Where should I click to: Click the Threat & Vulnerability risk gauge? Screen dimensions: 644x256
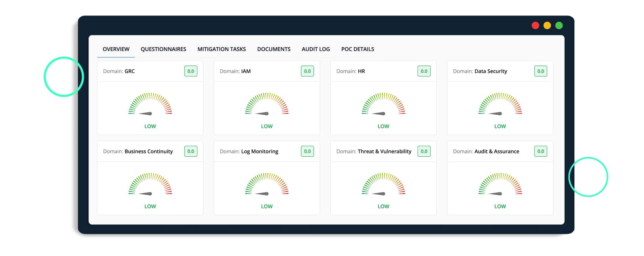tap(383, 184)
